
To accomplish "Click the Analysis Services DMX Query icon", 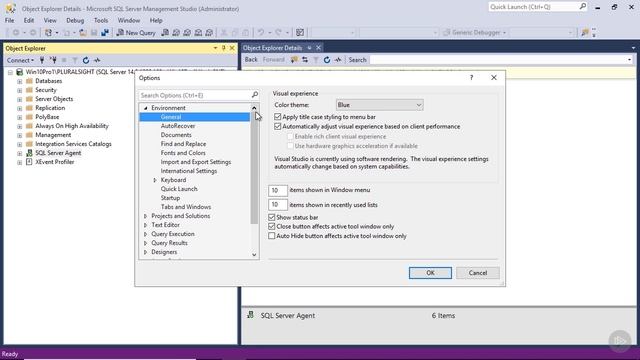I will (x=187, y=33).
